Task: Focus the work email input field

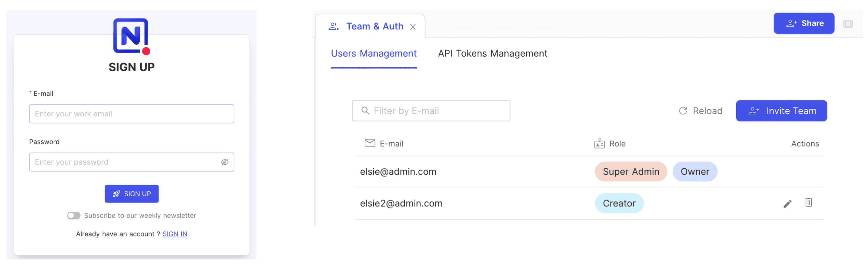Action: point(131,114)
